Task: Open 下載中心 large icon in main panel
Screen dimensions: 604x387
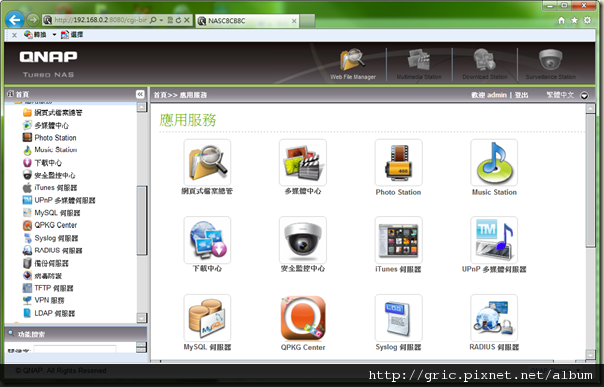Action: coord(207,240)
